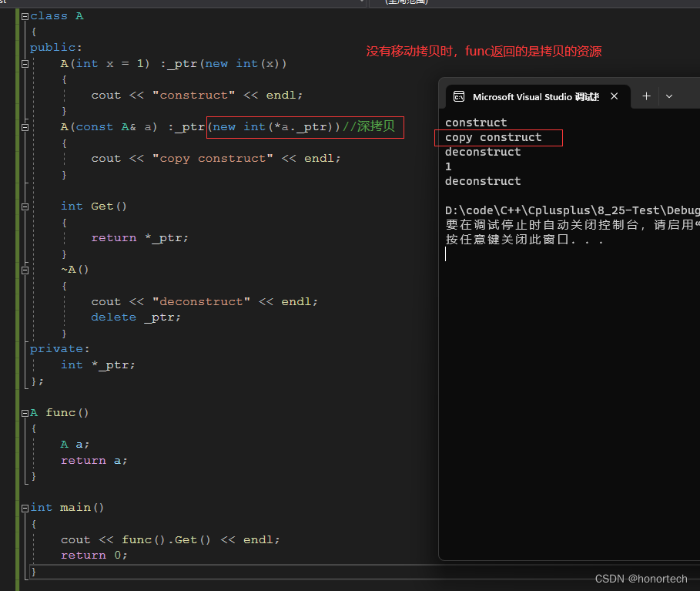Collapse the int Get() function block

tap(25, 207)
